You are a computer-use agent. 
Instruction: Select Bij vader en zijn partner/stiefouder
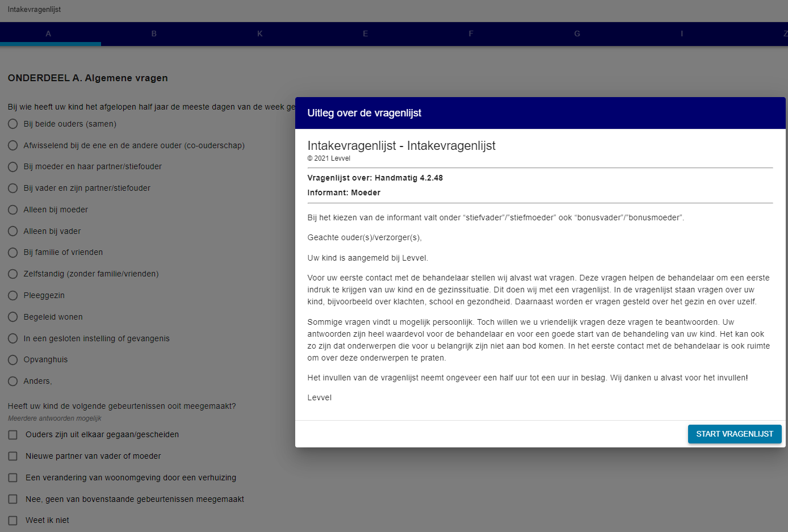point(12,188)
